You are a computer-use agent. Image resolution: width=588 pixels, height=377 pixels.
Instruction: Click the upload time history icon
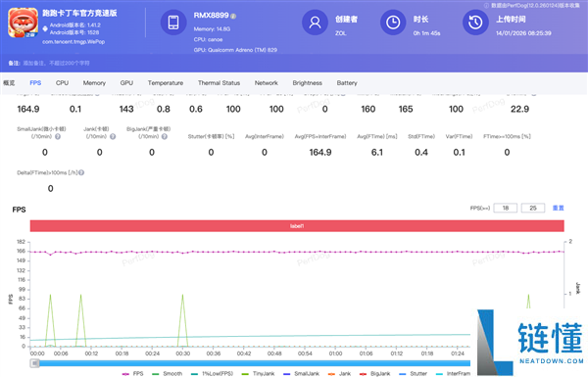[475, 23]
